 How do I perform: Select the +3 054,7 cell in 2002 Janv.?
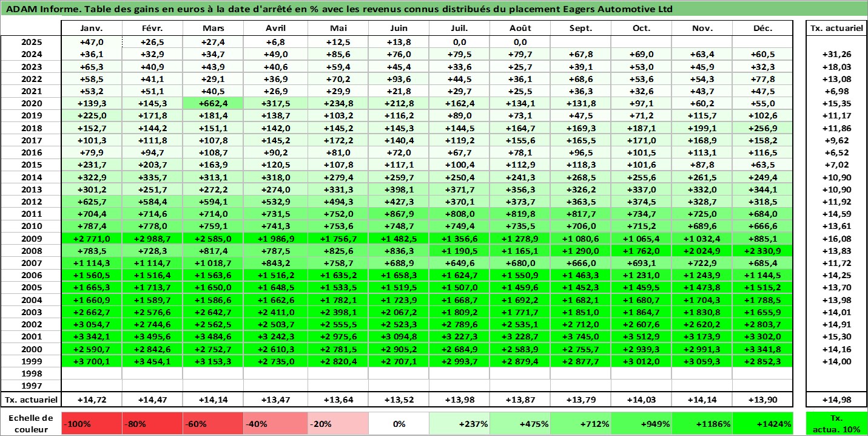point(92,324)
